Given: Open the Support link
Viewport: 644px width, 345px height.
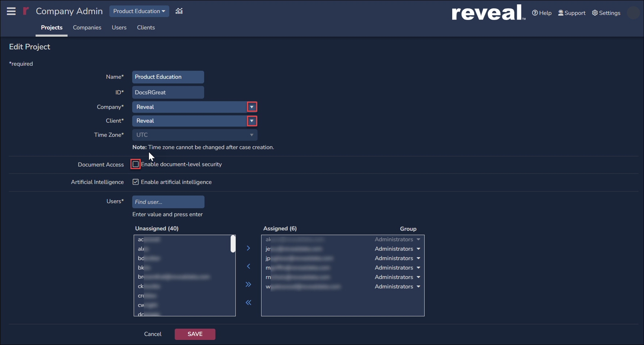Looking at the screenshot, I should click(x=572, y=13).
